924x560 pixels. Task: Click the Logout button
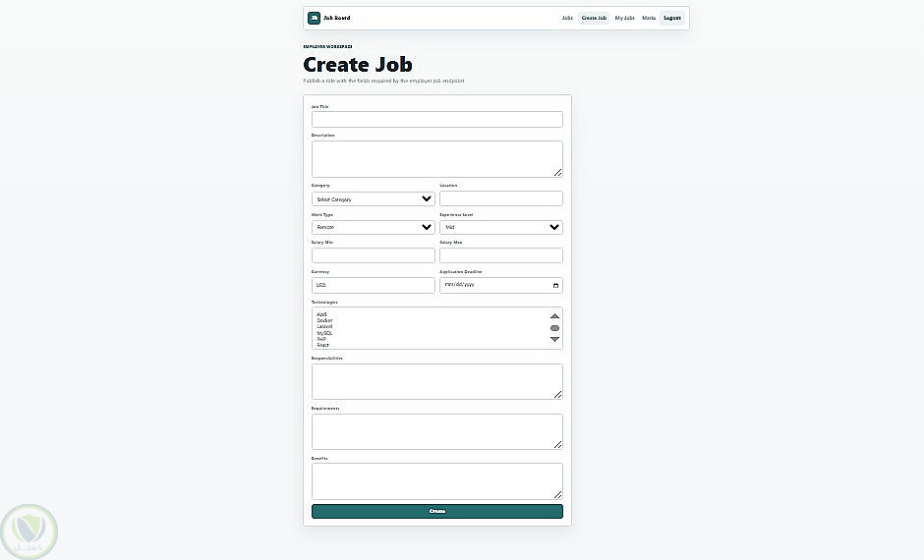pyautogui.click(x=672, y=19)
